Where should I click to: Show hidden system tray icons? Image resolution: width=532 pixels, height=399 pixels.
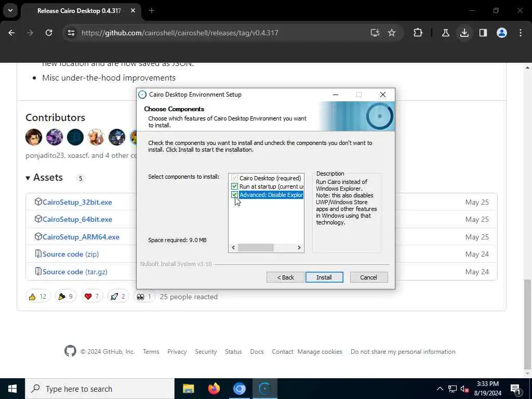(440, 389)
